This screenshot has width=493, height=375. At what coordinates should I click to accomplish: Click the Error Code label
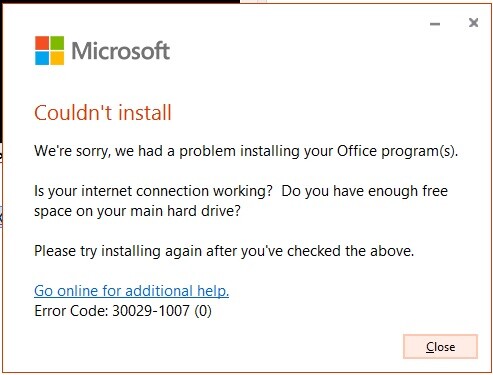(71, 311)
